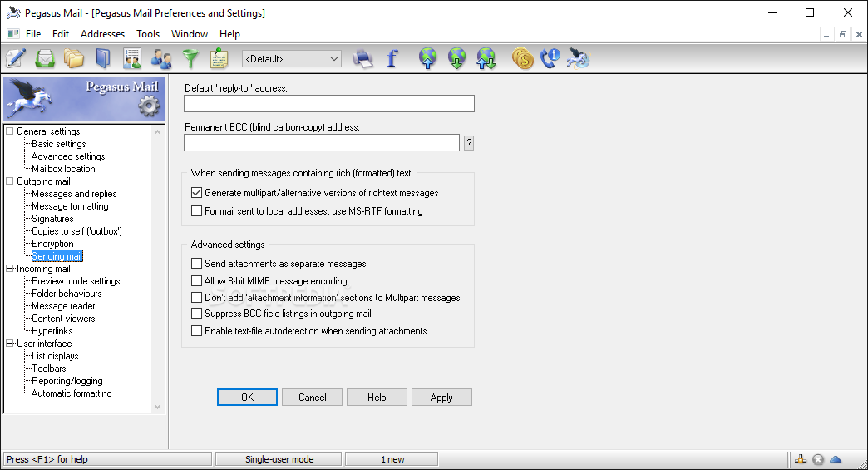Select Mailbox location in tree
This screenshot has width=868, height=470.
pyautogui.click(x=63, y=169)
